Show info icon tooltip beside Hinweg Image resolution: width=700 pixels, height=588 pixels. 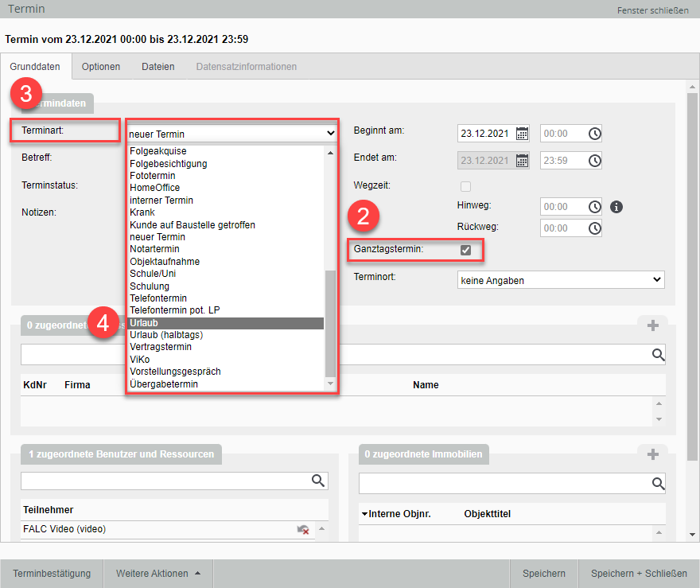(616, 207)
